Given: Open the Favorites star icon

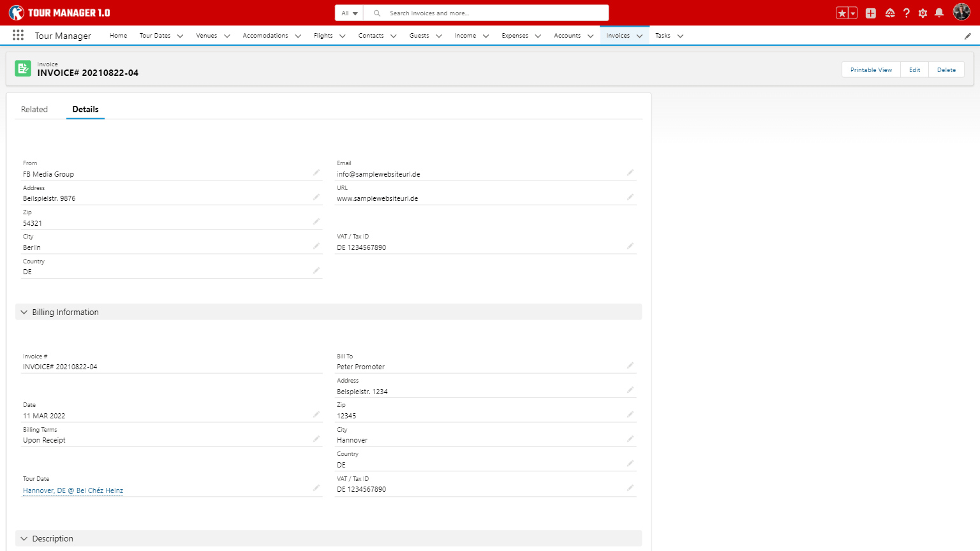Looking at the screenshot, I should (842, 13).
